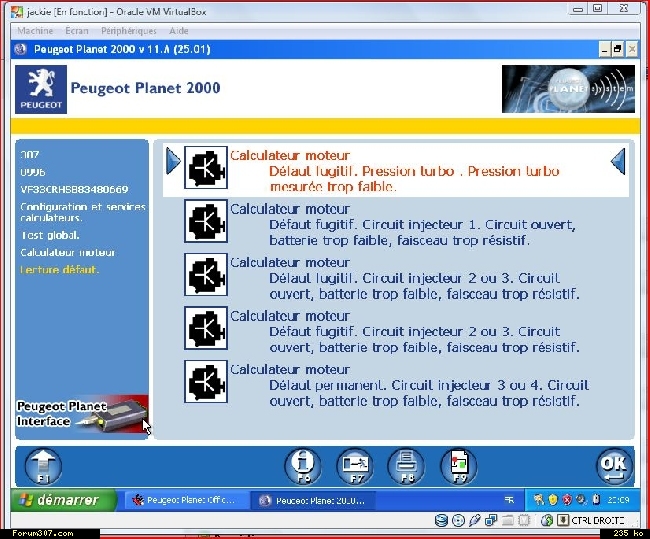Viewport: 650px width, 539px height.
Task: Open 'Configuration et services calculateurs.' in sidebar
Action: point(83,212)
